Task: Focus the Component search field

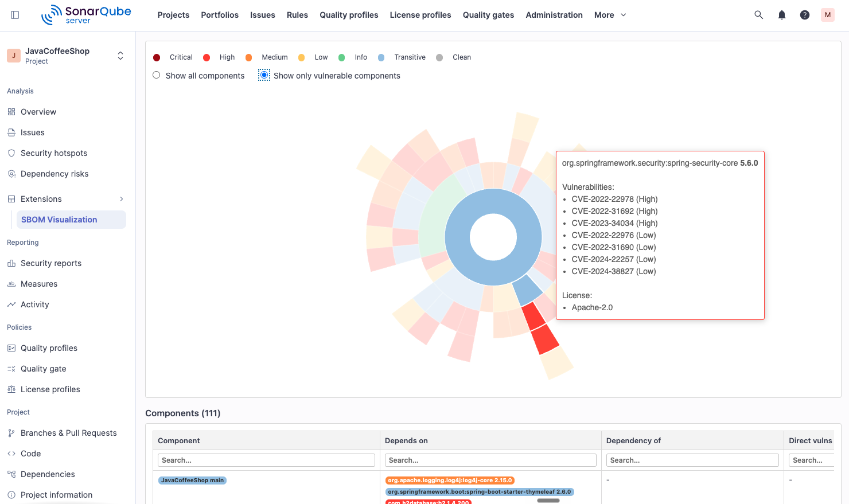Action: pos(266,460)
